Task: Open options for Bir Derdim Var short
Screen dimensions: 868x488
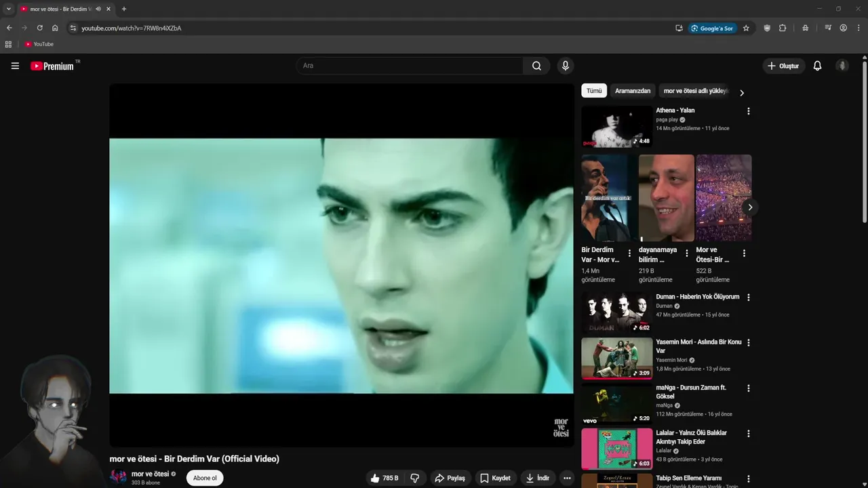Action: [629, 253]
